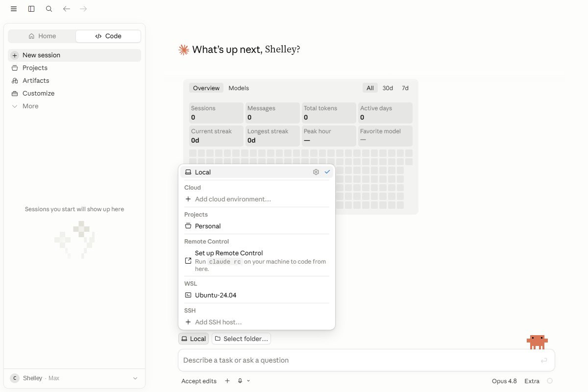Click the Total tokens stat card
Image resolution: width=588 pixels, height=392 pixels.
(329, 113)
